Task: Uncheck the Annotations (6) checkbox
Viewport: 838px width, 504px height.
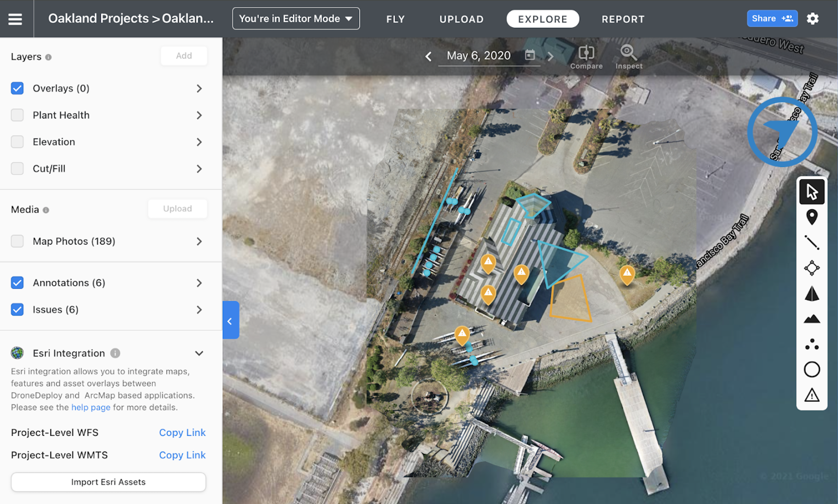Action: tap(17, 283)
